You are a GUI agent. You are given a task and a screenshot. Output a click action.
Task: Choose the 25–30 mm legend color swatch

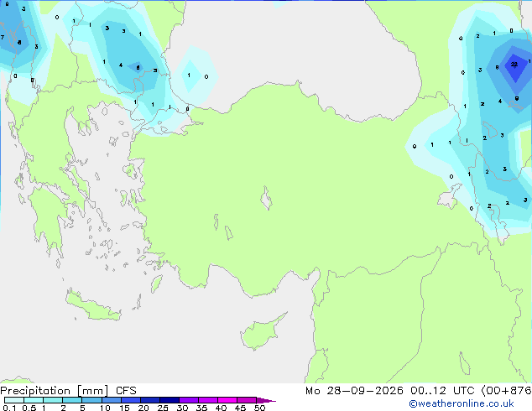click(x=170, y=400)
